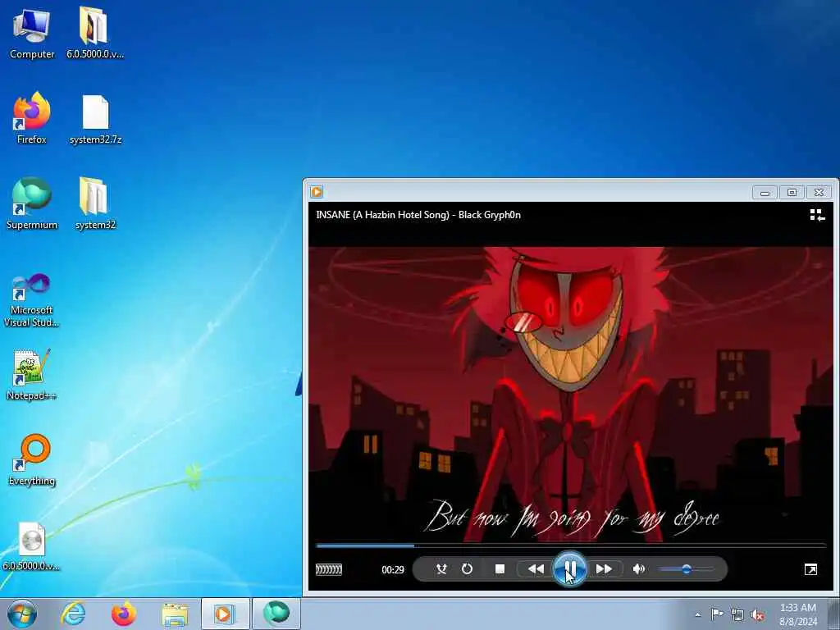Screen dimensions: 840x630
Task: Switch to Library with top-right icon
Action: coord(817,215)
